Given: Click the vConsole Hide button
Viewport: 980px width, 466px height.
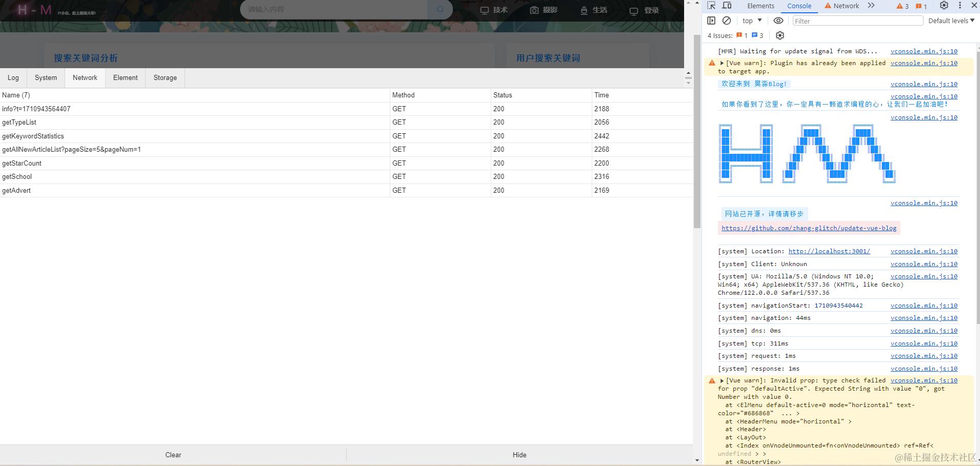Looking at the screenshot, I should 519,455.
